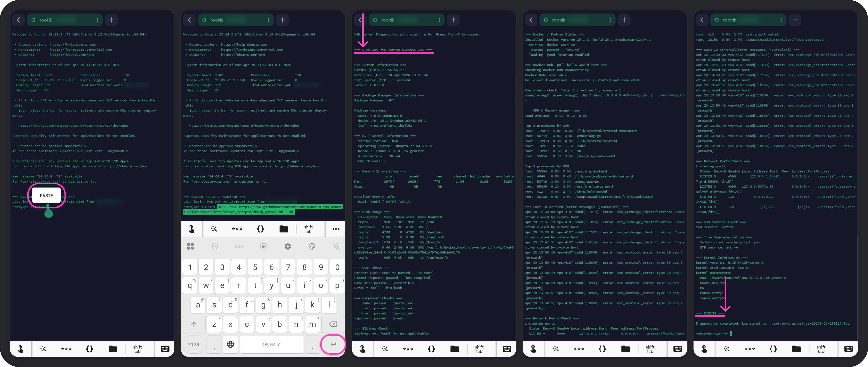Viewport: 868px width, 367px height.
Task: Switch to ?123 symbols layout
Action: (x=194, y=344)
